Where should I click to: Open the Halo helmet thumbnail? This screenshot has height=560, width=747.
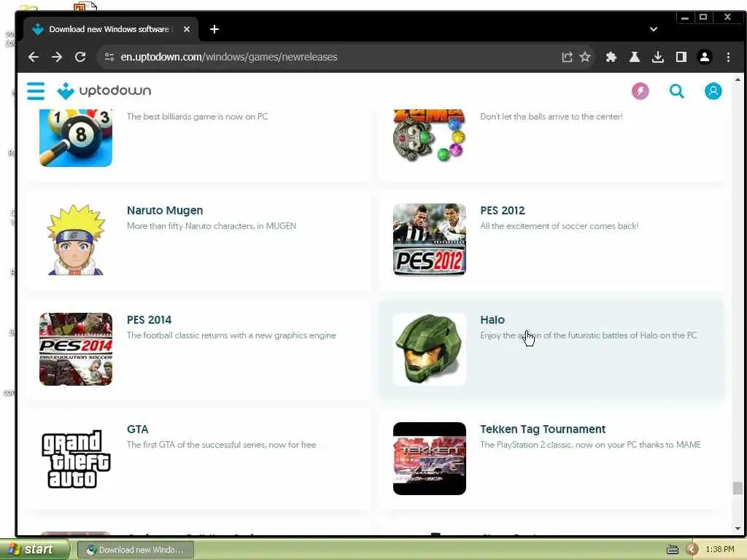click(x=429, y=349)
